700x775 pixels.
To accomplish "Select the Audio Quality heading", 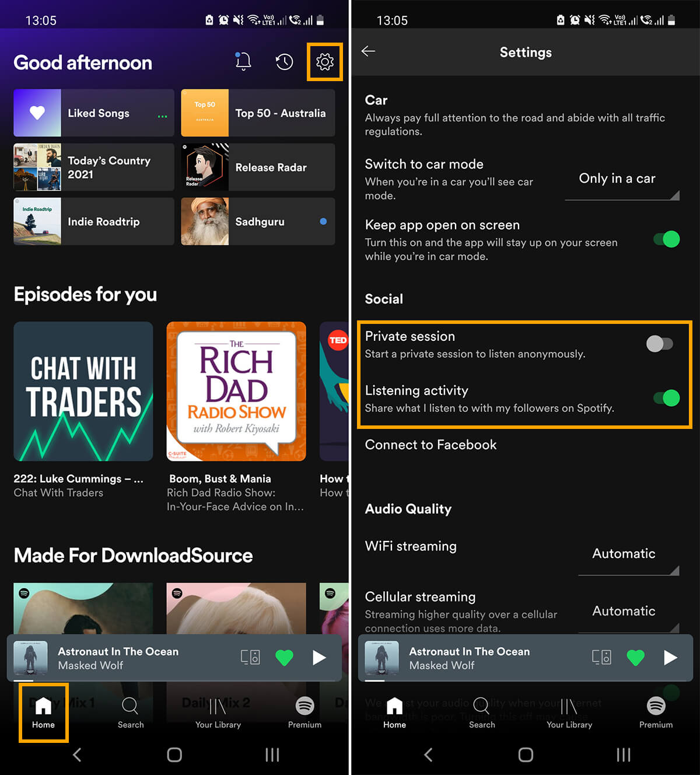I will pyautogui.click(x=408, y=509).
